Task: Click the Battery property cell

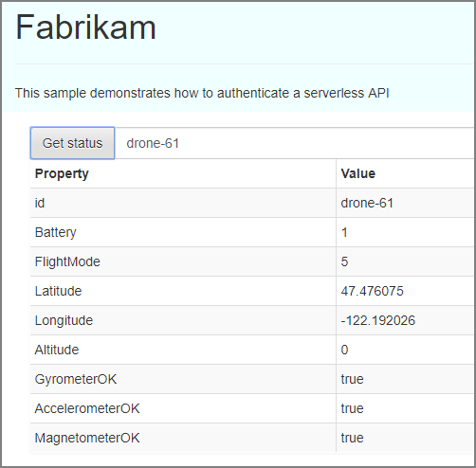Action: pos(183,232)
